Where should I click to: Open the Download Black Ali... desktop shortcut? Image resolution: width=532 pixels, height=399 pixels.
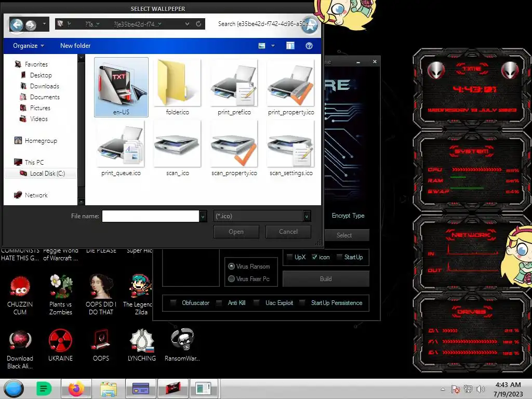click(x=20, y=350)
